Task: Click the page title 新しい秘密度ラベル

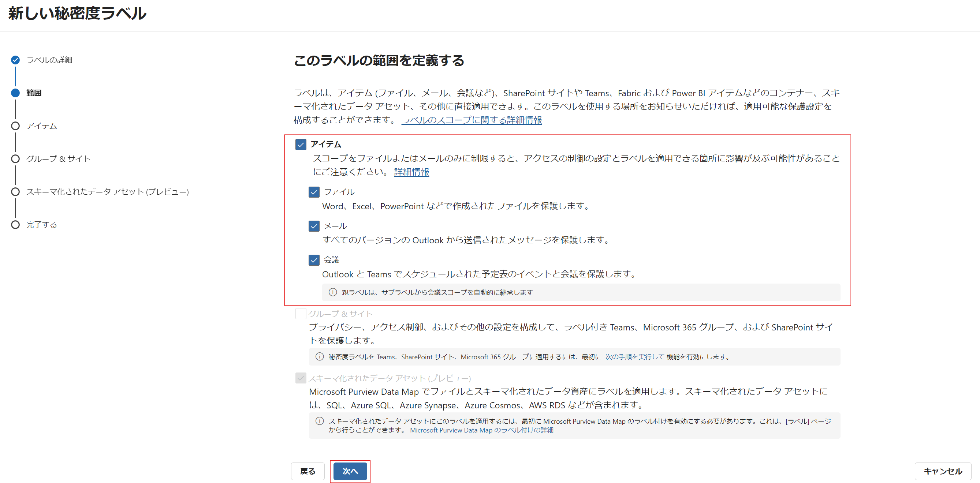Action: 77,13
